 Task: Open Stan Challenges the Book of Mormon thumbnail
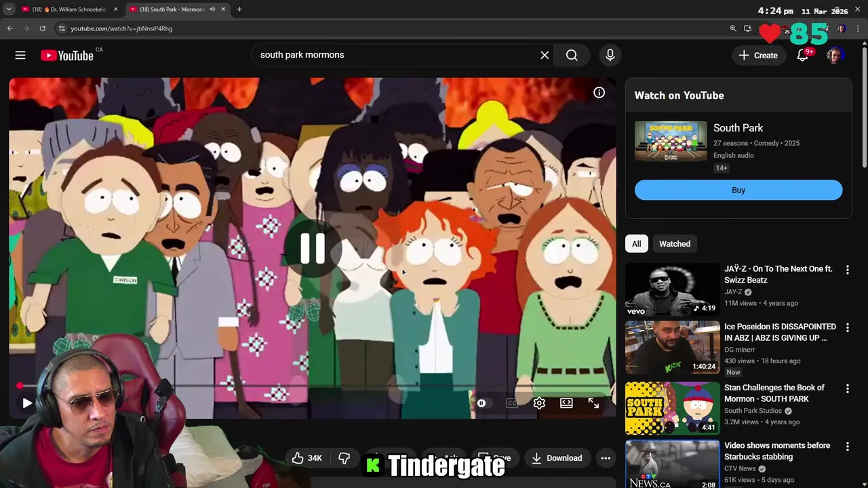click(672, 409)
